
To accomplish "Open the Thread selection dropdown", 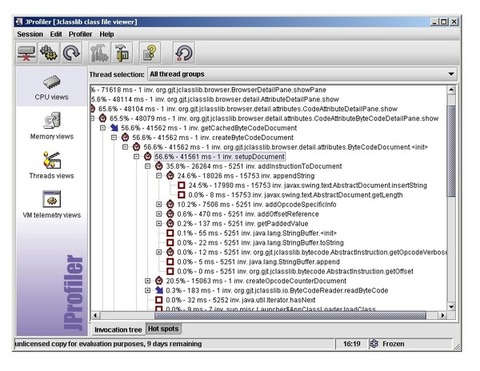I will tap(302, 74).
